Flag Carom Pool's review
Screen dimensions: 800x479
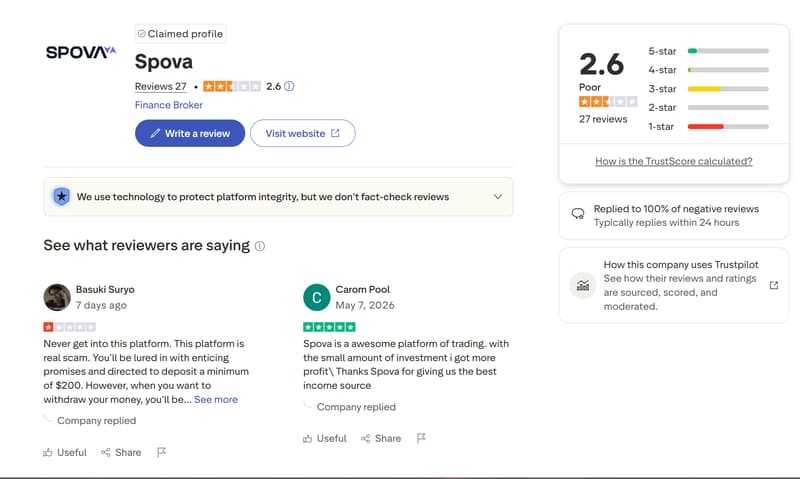coord(421,438)
